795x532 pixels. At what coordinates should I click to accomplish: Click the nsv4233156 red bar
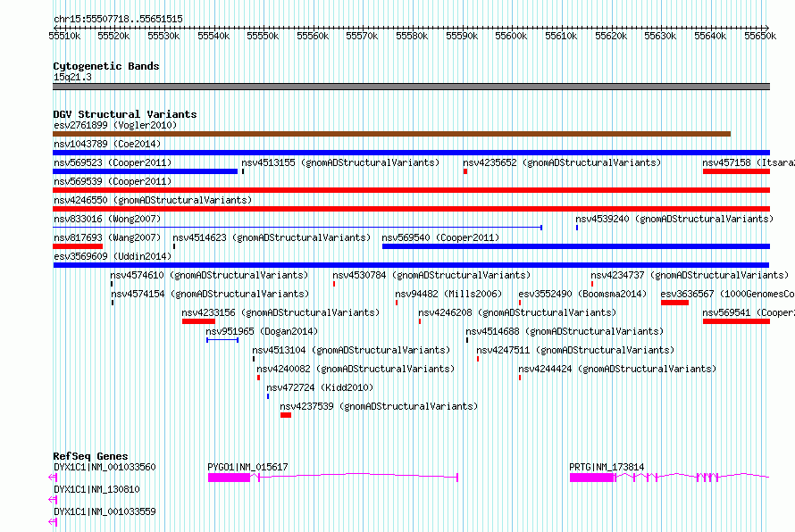(198, 321)
